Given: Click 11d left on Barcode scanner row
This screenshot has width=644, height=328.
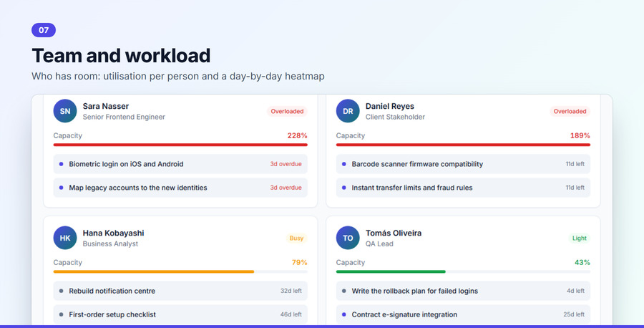Looking at the screenshot, I should pyautogui.click(x=575, y=164).
